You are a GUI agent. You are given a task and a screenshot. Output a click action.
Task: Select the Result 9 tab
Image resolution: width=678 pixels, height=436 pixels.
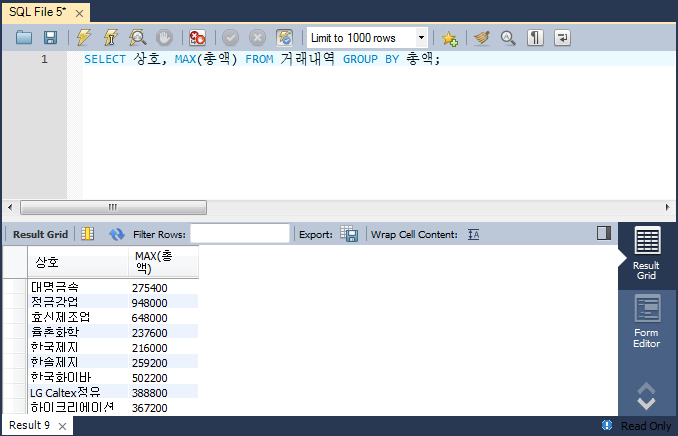31,426
